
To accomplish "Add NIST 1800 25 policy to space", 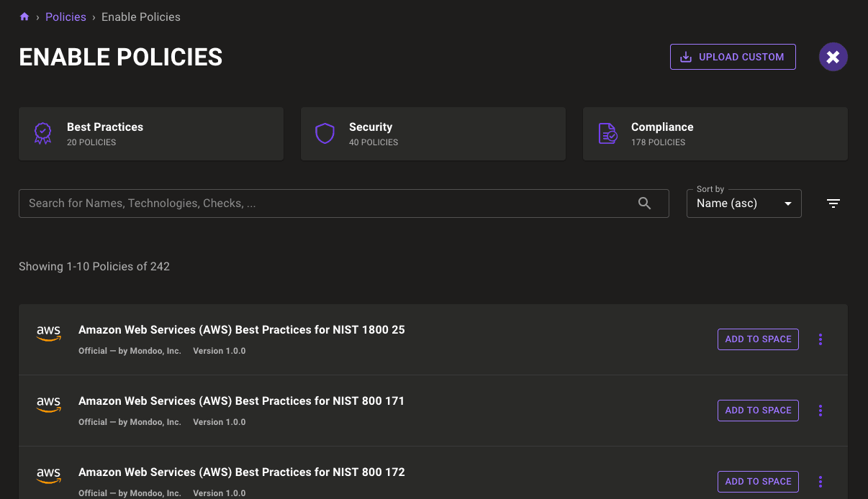I will pyautogui.click(x=758, y=339).
